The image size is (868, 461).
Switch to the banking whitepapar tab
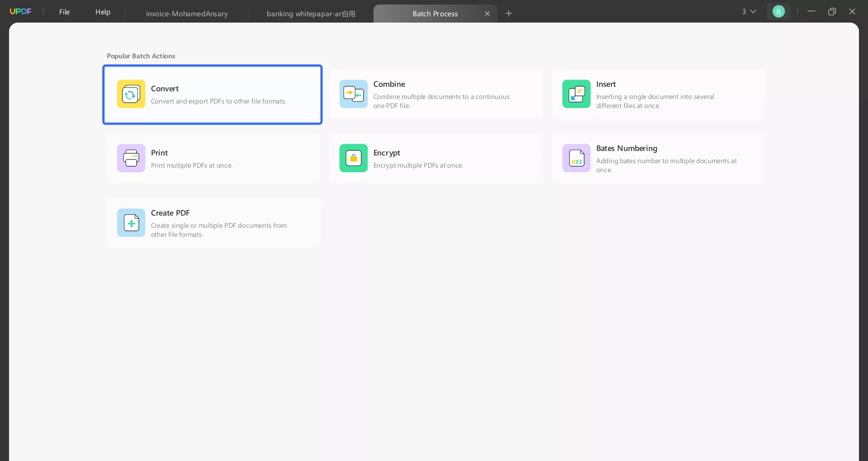[x=311, y=14]
